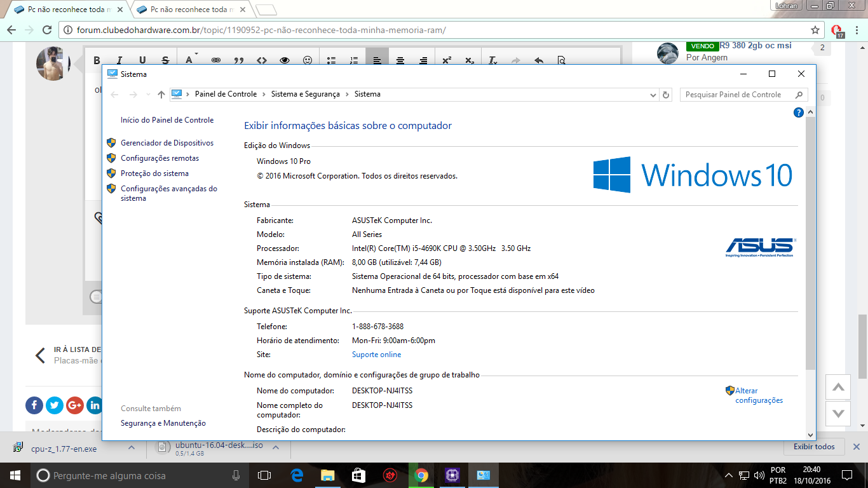Image resolution: width=868 pixels, height=488 pixels.
Task: Open Segurança e Manutenção
Action: [x=163, y=423]
